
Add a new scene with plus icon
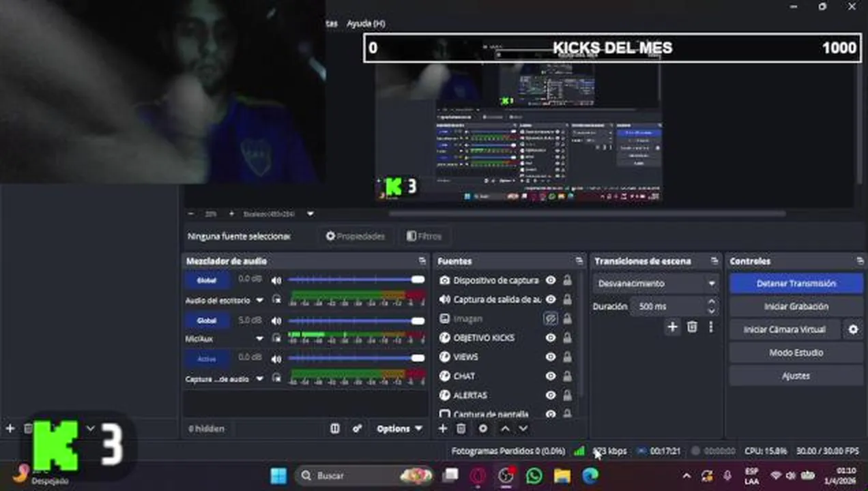coord(10,428)
